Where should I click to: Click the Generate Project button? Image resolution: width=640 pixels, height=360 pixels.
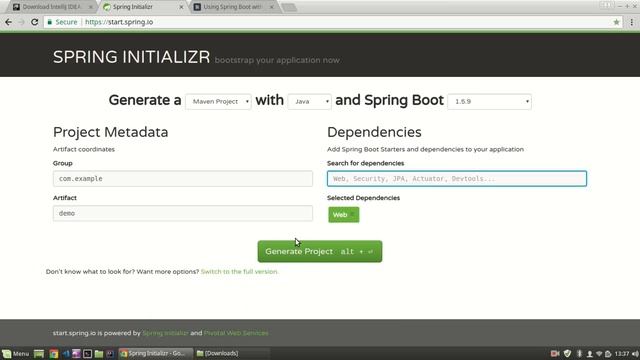[320, 251]
